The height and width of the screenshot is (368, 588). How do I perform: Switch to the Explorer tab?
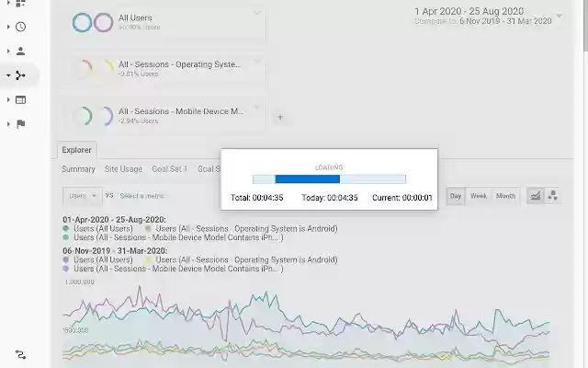coord(77,150)
